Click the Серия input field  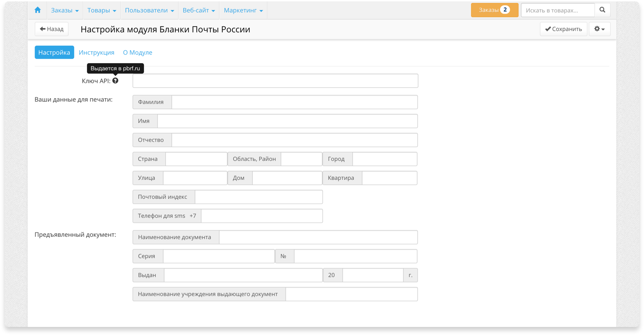[x=219, y=256]
